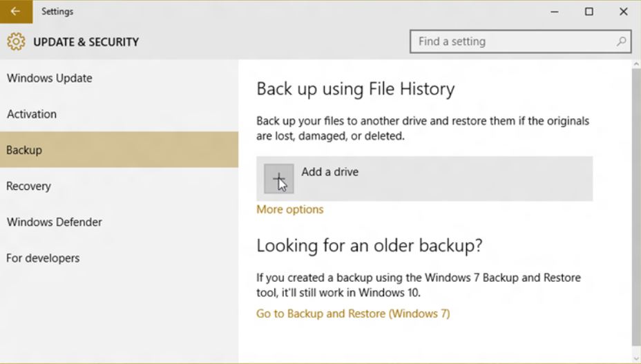This screenshot has height=364, width=641.
Task: Minimize the Settings window
Action: pos(555,12)
